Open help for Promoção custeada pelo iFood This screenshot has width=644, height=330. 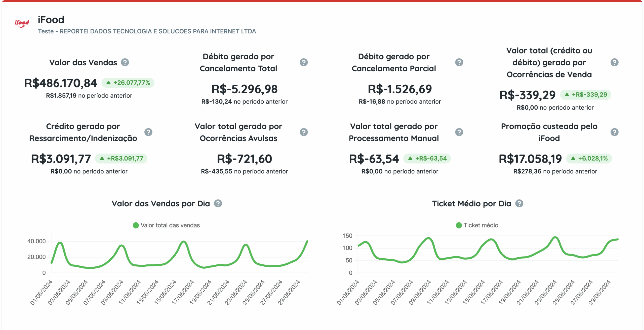pos(614,132)
